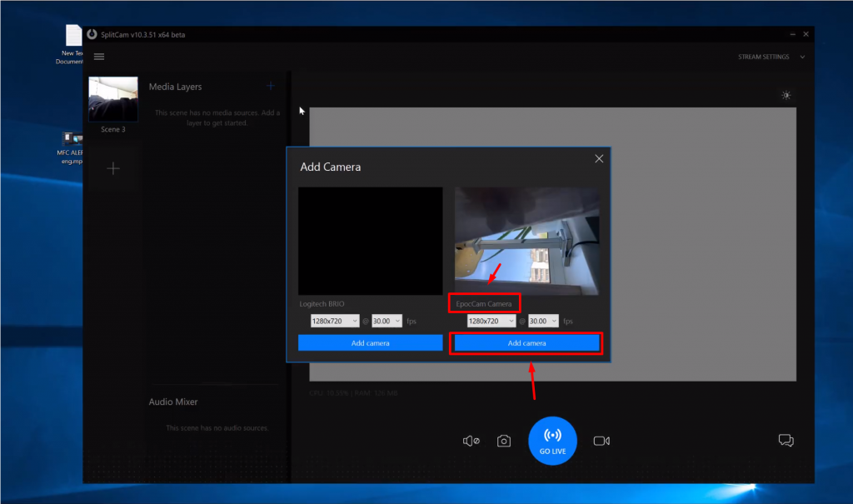Add the Logitech BRIO camera
This screenshot has width=853, height=504.
pos(371,343)
